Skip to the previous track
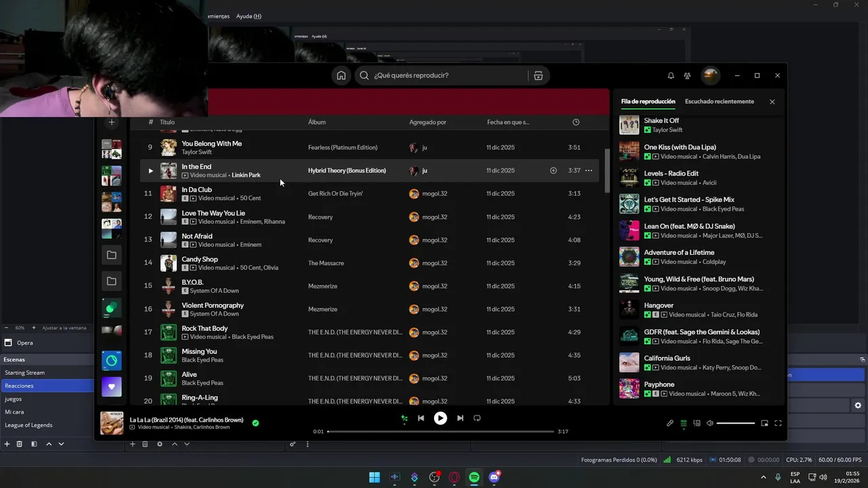 point(420,418)
